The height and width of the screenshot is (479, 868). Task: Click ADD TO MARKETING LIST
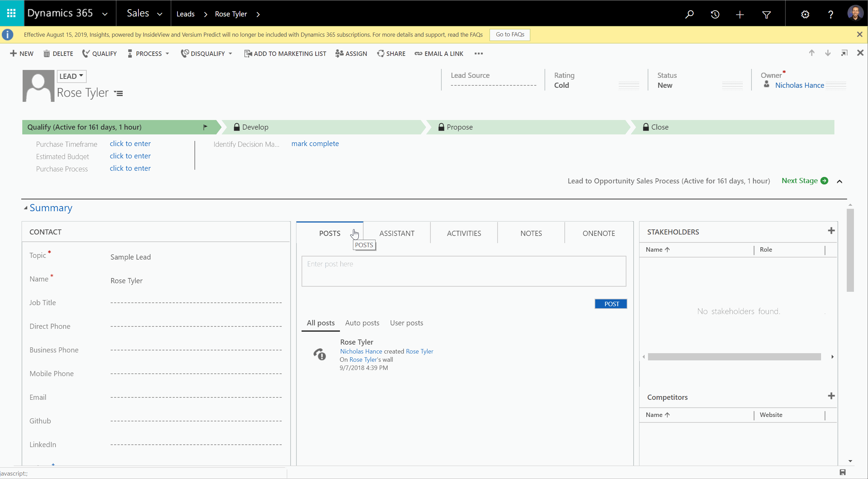click(285, 53)
